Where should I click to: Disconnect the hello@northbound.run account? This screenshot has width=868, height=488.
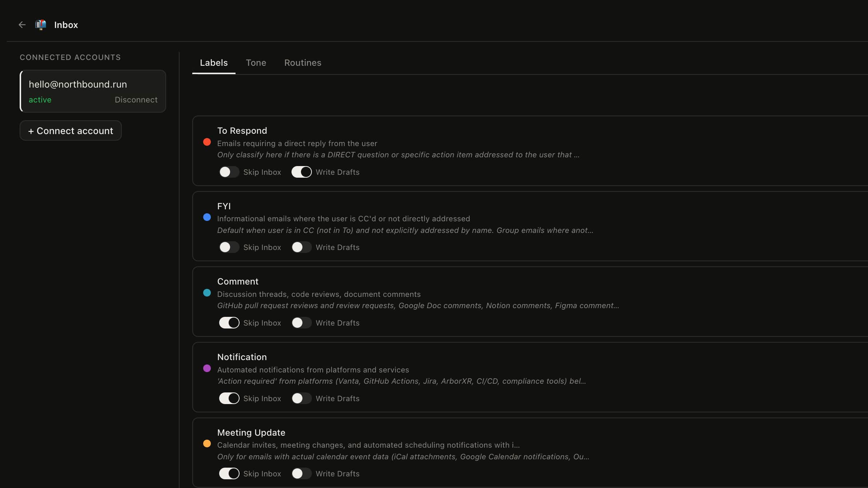pos(136,100)
